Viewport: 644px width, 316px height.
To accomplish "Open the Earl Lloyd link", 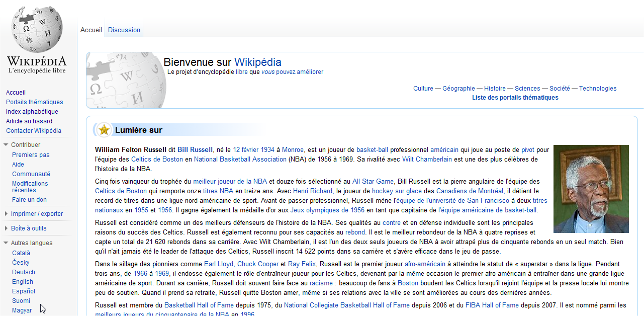I will (219, 264).
